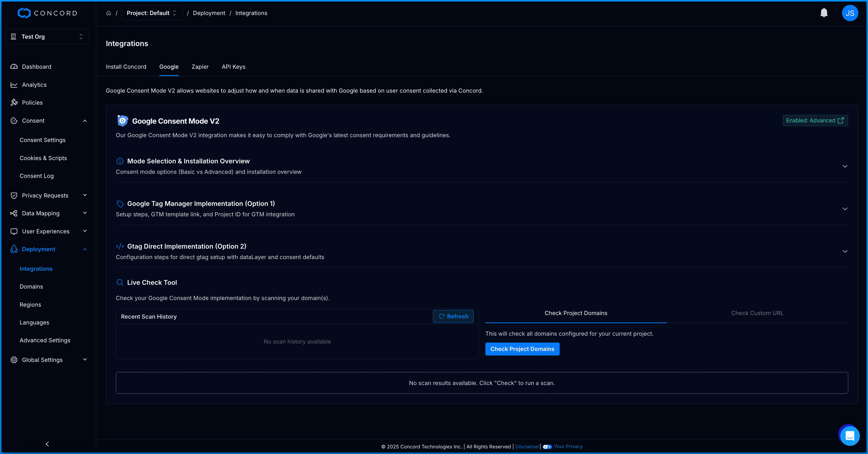This screenshot has width=868, height=454.
Task: Collapse the sidebar with the arrow icon
Action: coord(47,444)
